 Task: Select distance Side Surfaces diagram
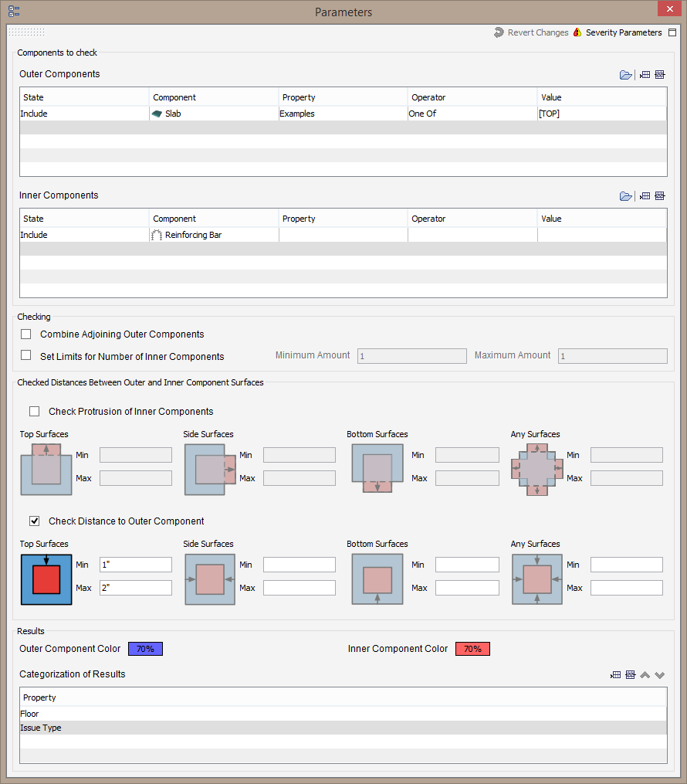[210, 579]
